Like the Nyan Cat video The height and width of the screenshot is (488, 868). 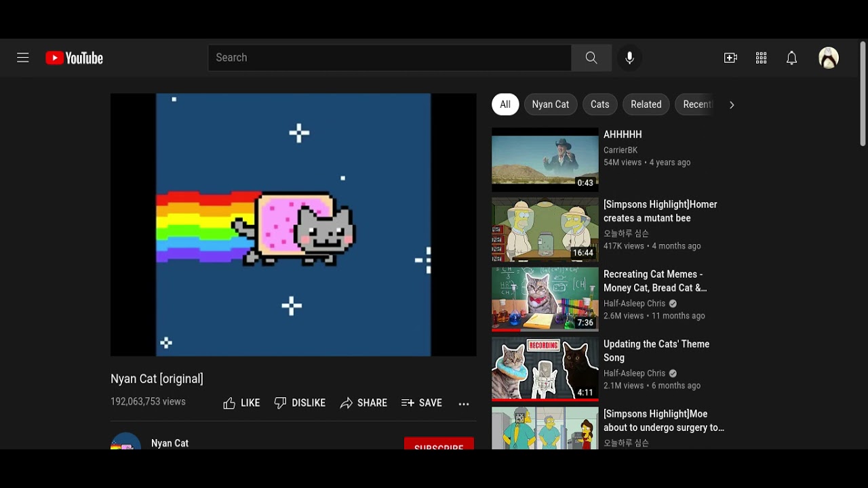[241, 403]
